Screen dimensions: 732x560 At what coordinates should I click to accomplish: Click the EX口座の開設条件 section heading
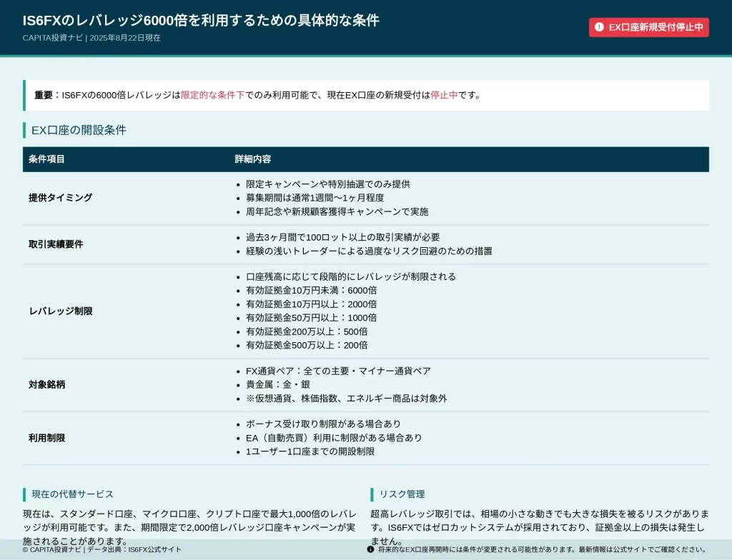point(79,130)
